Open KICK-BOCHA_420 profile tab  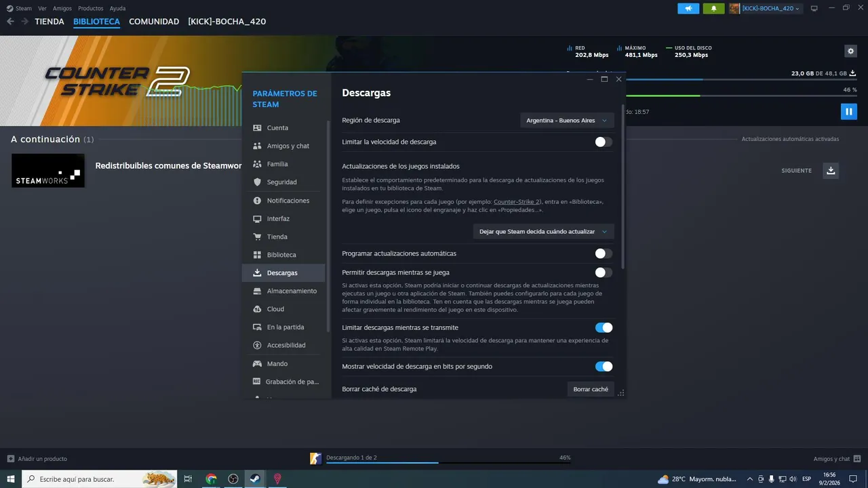tap(227, 22)
